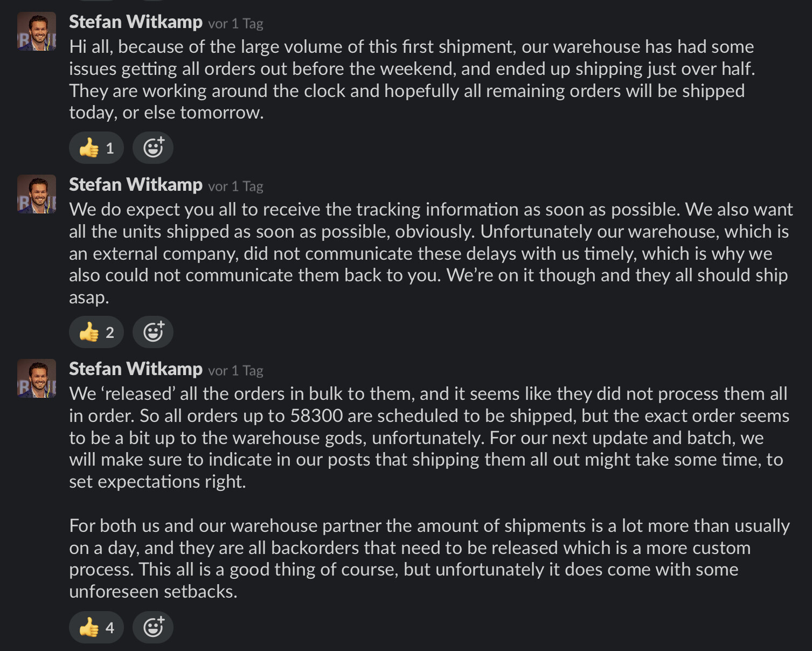
Task: Click Stefan Witkamp name on third message
Action: pyautogui.click(x=136, y=369)
